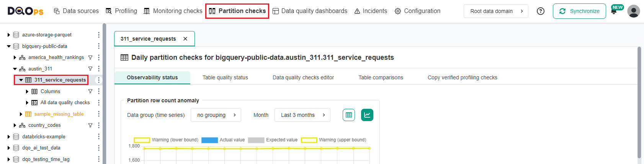Open three-dot menu for databricks-example
Viewport: 644px width, 164px height.
coord(99,137)
